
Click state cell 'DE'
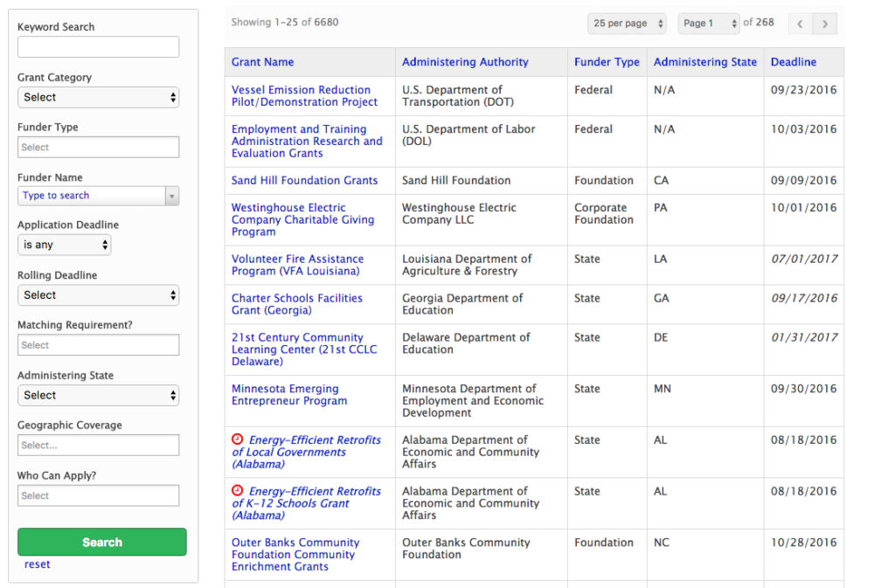click(x=661, y=337)
